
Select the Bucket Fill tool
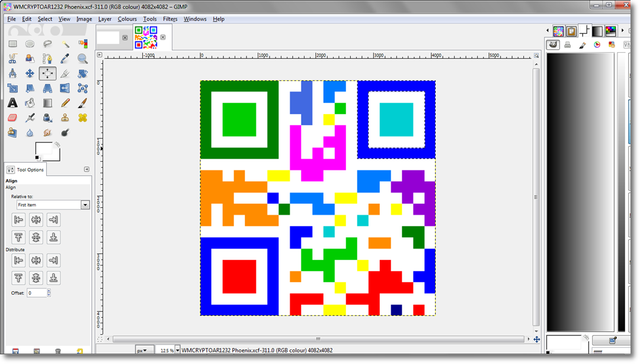(x=30, y=103)
